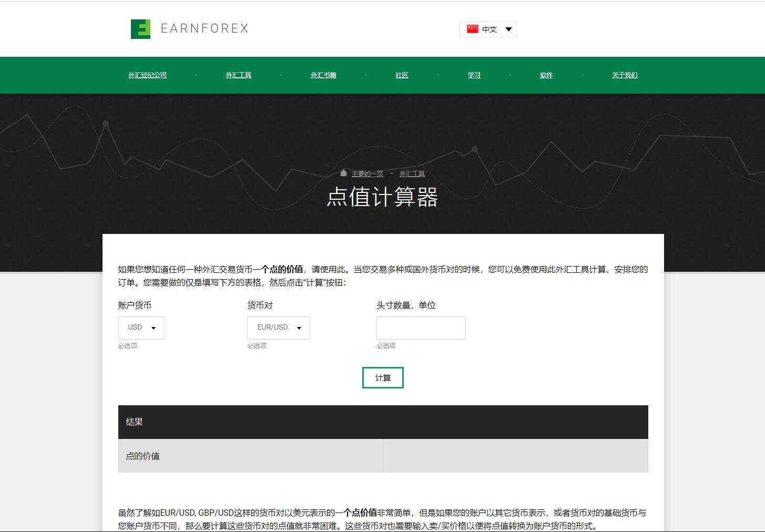Screen dimensions: 765x532
Task: Select 外汇书籍 in the navigation bar
Action: (323, 75)
